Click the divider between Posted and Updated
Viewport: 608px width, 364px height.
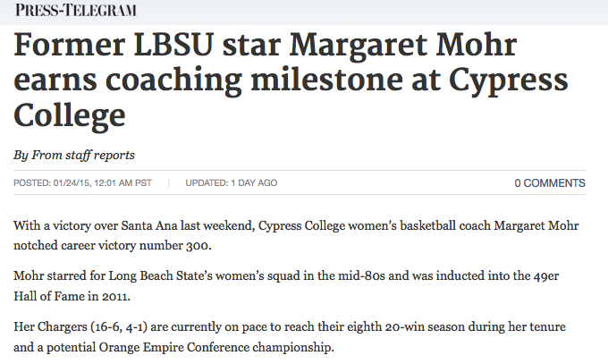(x=169, y=182)
